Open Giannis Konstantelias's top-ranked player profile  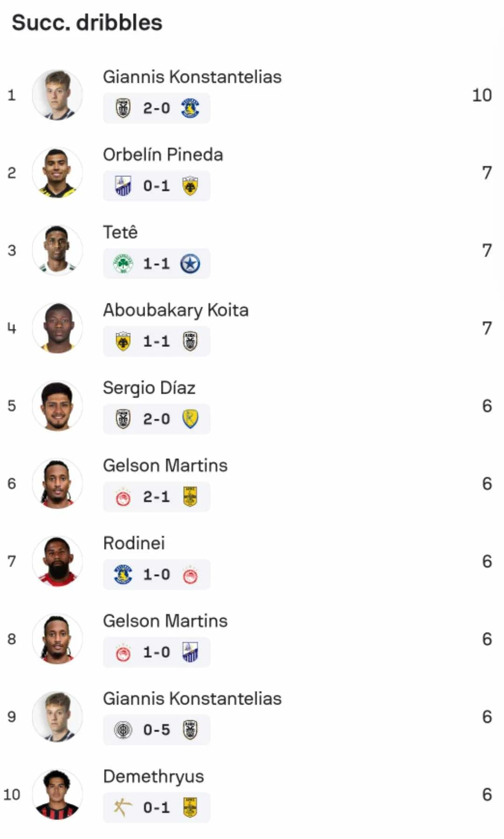(x=191, y=77)
